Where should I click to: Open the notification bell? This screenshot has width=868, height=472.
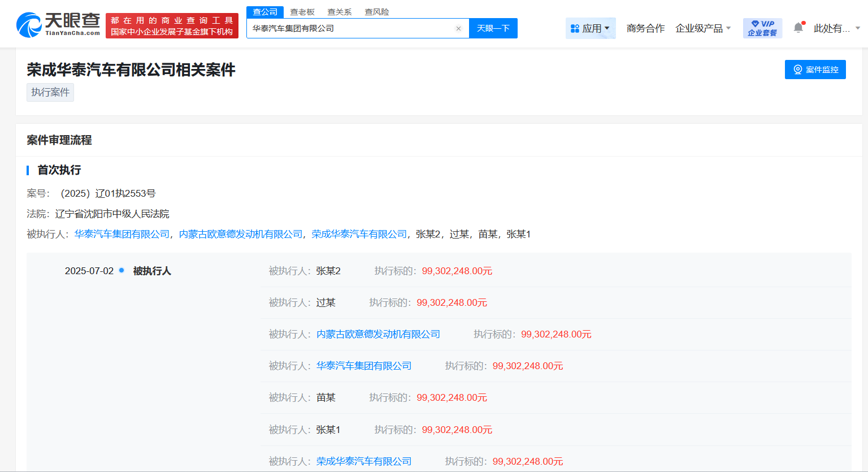click(798, 28)
